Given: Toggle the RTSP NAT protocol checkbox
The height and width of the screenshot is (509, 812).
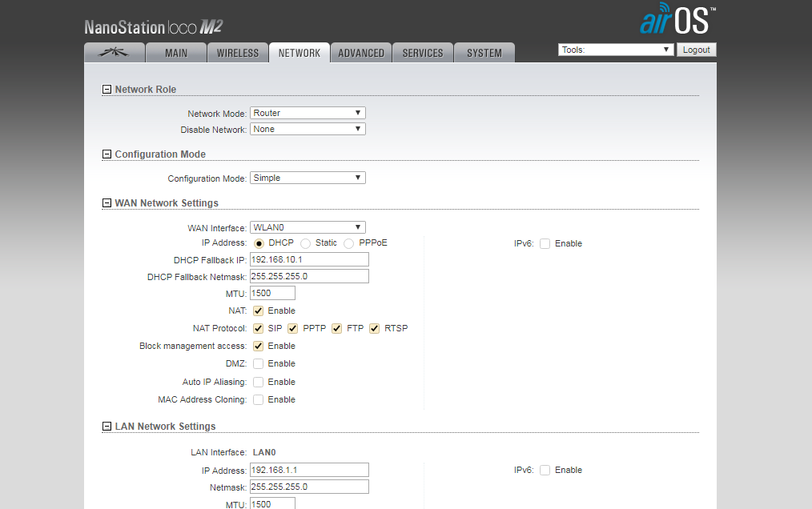Looking at the screenshot, I should 375,328.
